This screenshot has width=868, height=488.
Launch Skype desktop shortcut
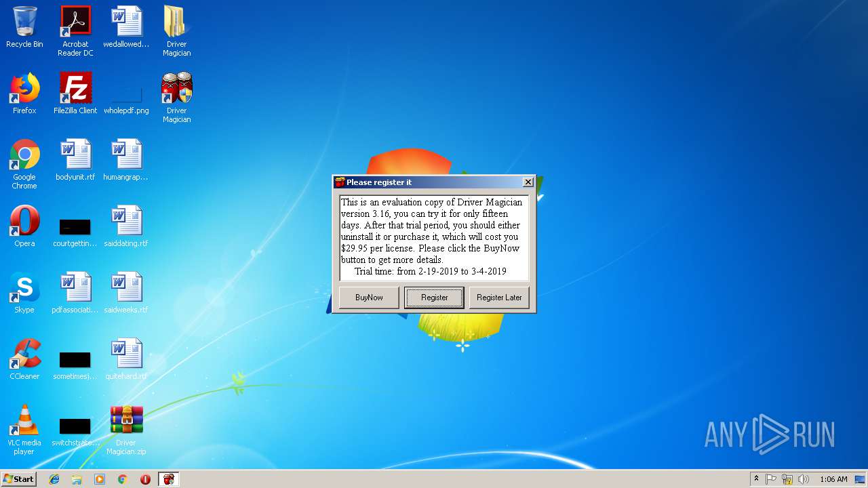tap(24, 293)
